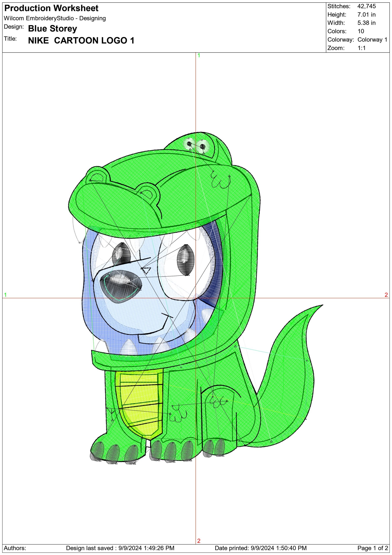Click the 'Authors:' footer label

[x=15, y=548]
